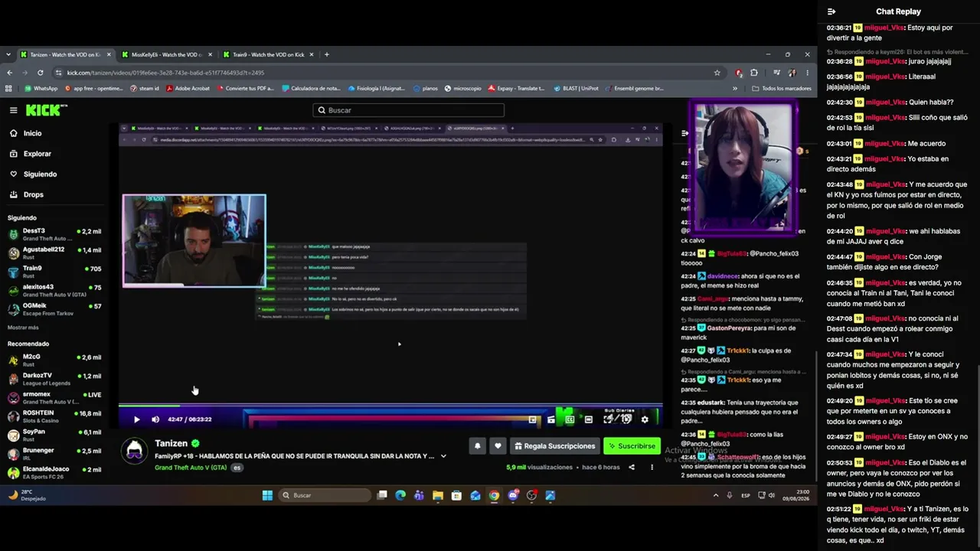The width and height of the screenshot is (980, 551).
Task: Open Microsoft Edge from taskbar
Action: point(400,495)
